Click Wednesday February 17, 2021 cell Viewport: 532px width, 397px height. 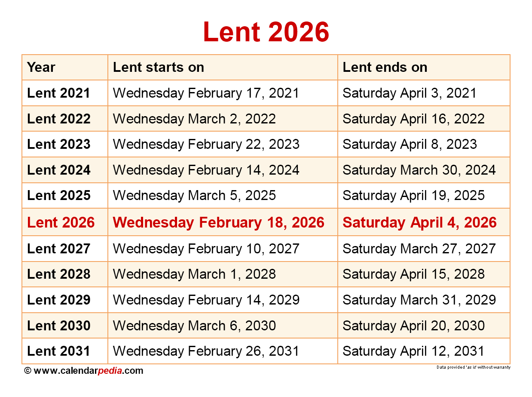click(206, 93)
